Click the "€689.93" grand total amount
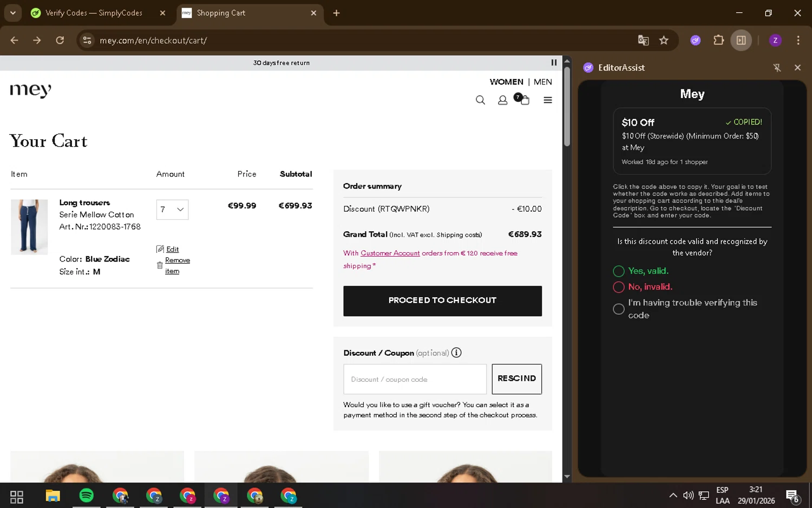Image resolution: width=812 pixels, height=508 pixels. pyautogui.click(x=525, y=235)
